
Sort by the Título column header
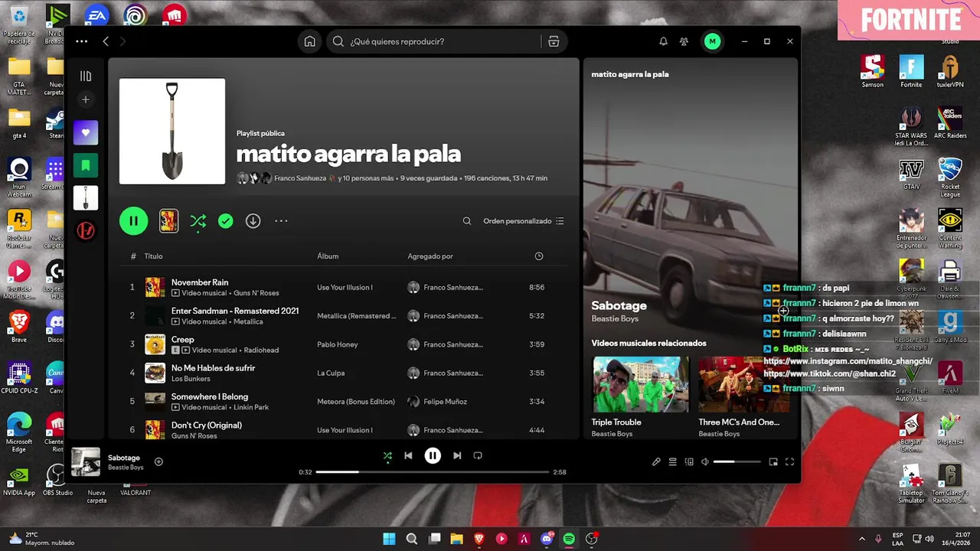(x=154, y=256)
